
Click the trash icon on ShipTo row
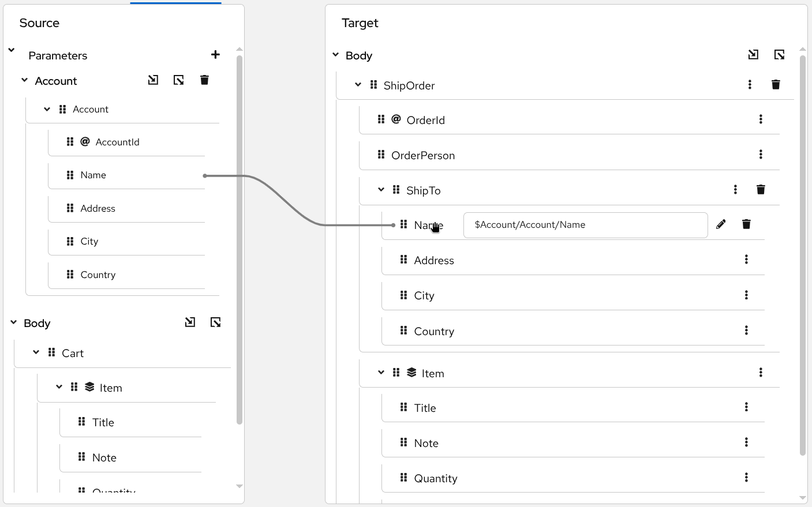[761, 190]
